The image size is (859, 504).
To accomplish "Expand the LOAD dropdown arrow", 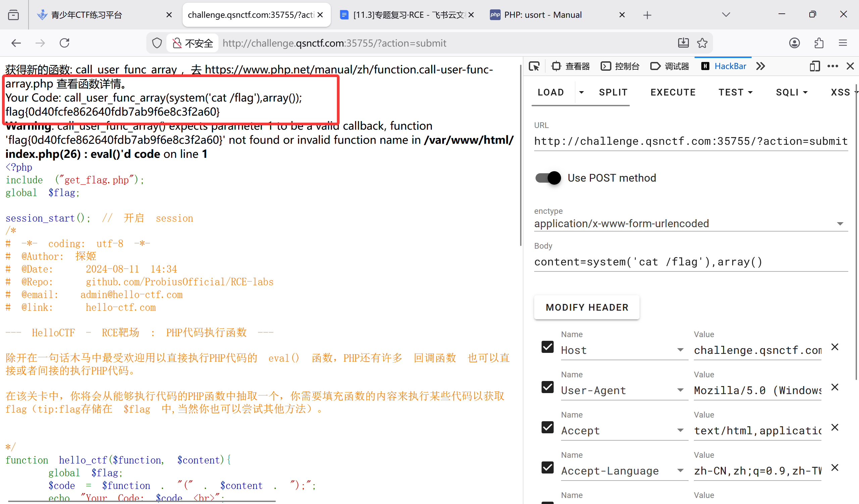I will coord(582,92).
